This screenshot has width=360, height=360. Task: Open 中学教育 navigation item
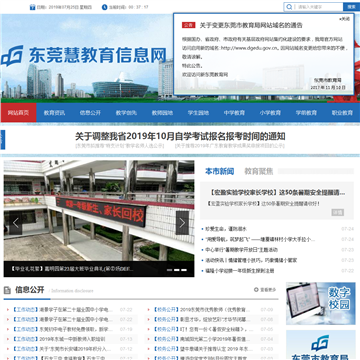tap(234, 113)
